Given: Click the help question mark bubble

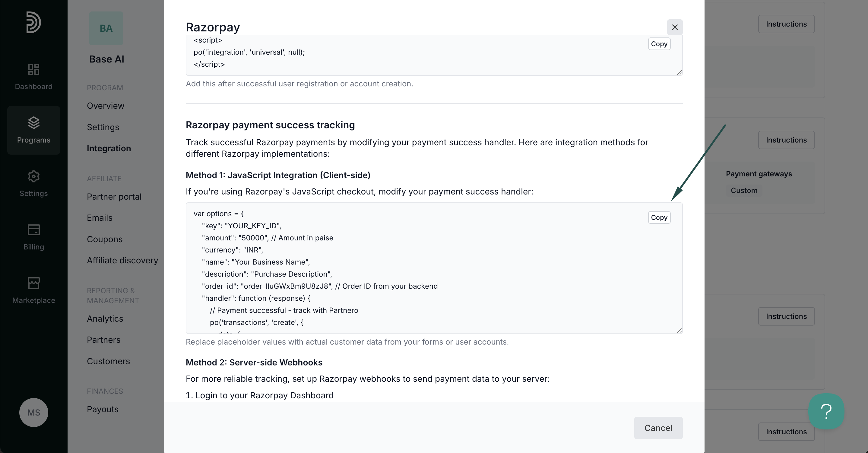Looking at the screenshot, I should [826, 411].
